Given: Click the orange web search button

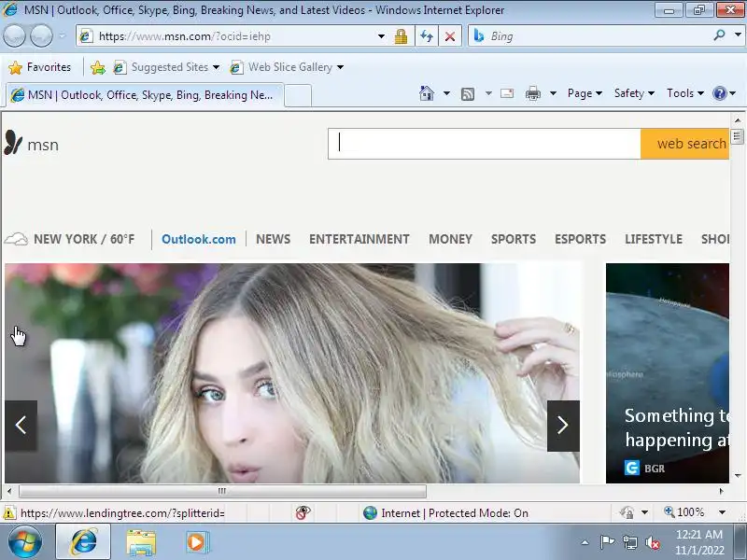Looking at the screenshot, I should click(x=685, y=144).
